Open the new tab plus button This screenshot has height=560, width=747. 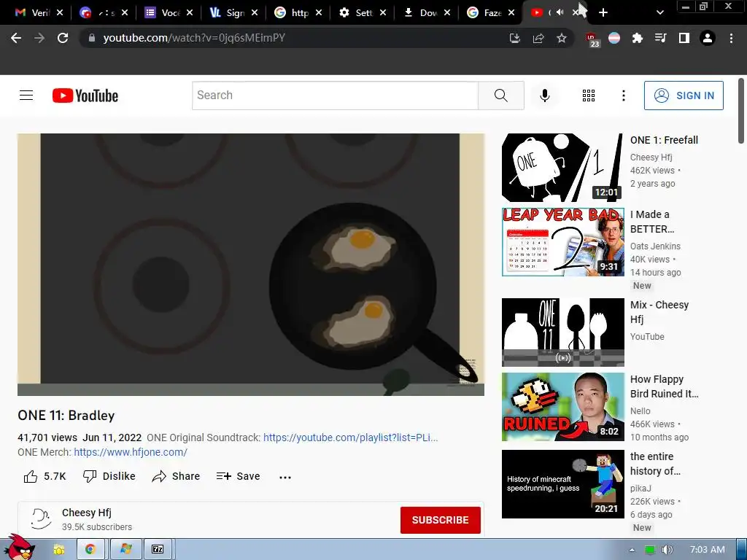pos(603,12)
